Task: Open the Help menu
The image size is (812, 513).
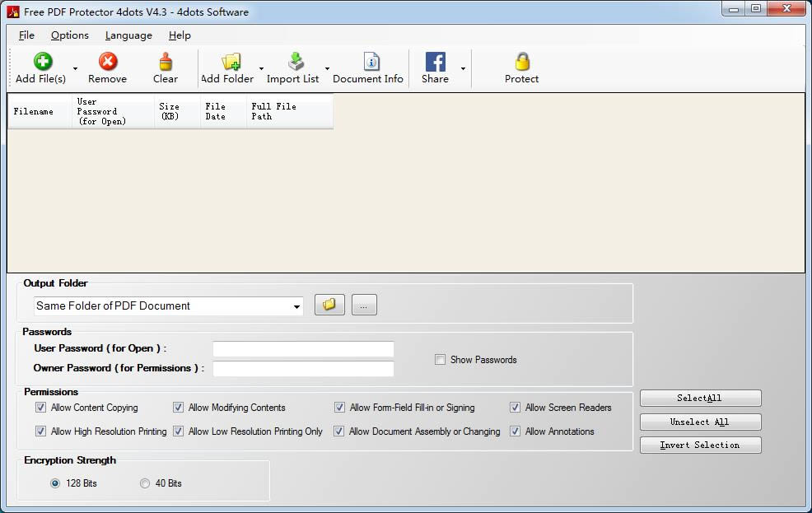Action: click(180, 35)
